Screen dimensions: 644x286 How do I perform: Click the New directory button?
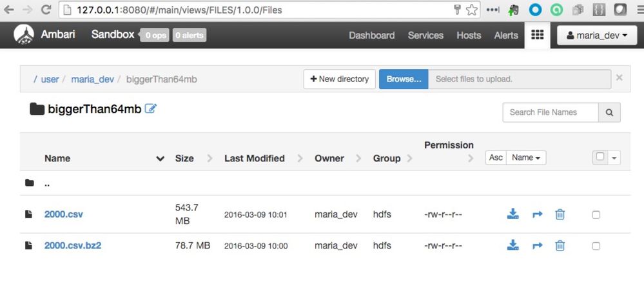coord(340,79)
